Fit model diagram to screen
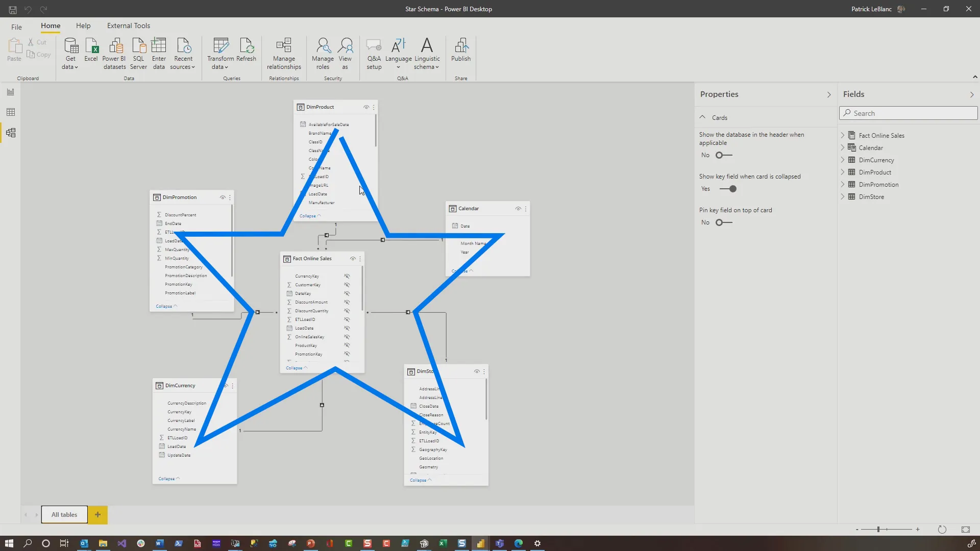Image resolution: width=980 pixels, height=551 pixels. 965,530
